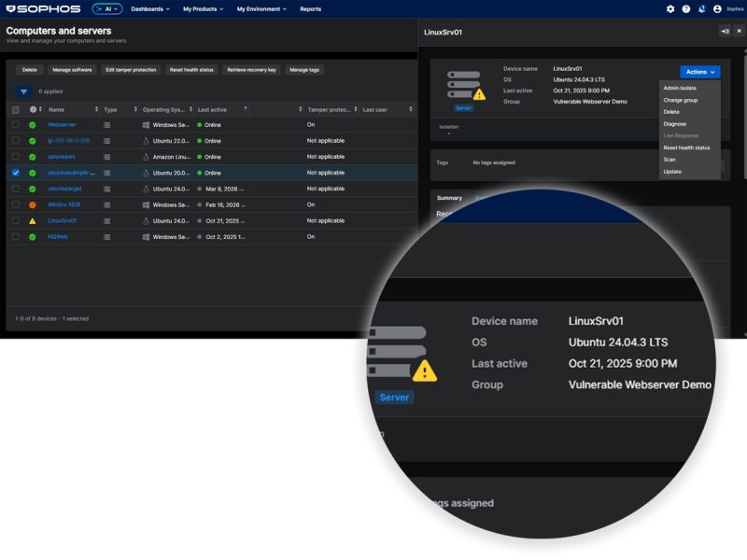The width and height of the screenshot is (747, 560).
Task: Open the settings gear icon
Action: coord(670,9)
